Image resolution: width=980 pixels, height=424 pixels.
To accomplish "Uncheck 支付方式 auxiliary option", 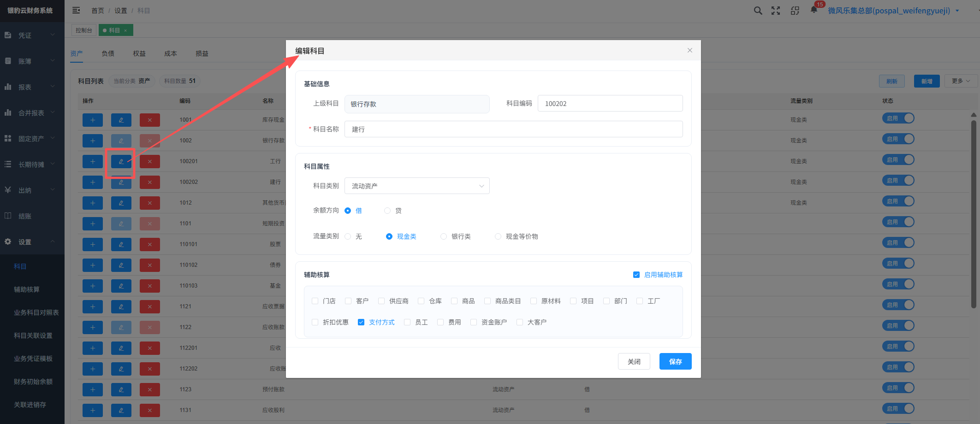I will (x=361, y=322).
